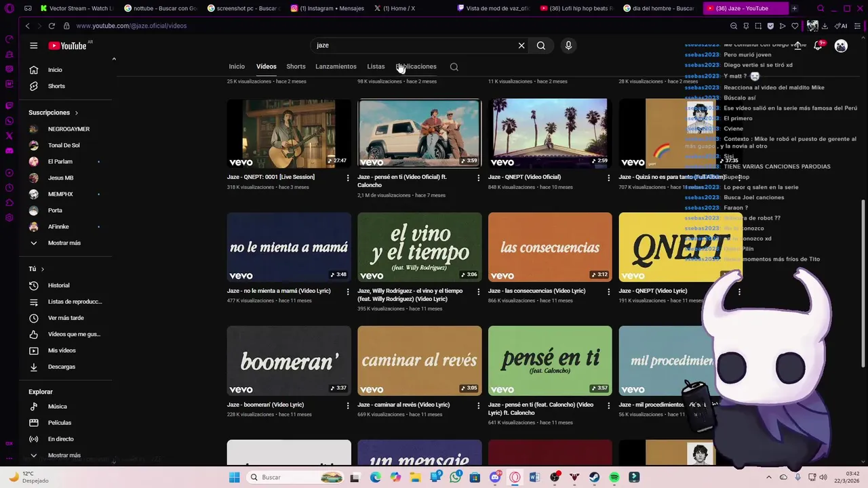Switch to Lofi hip hop beats tab
Image resolution: width=868 pixels, height=488 pixels.
pyautogui.click(x=577, y=8)
